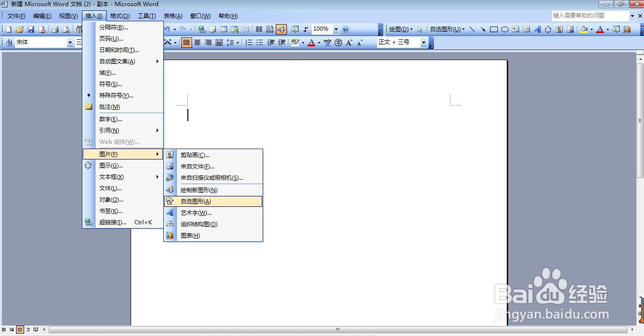Click the Center align icon

[197, 43]
